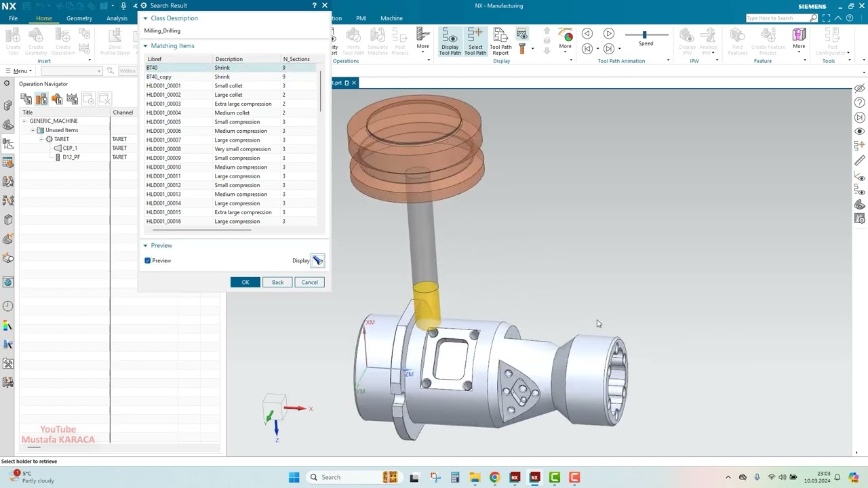Collapse the GENERIC_MACHINE tree node
This screenshot has width=868, height=488.
(x=24, y=121)
